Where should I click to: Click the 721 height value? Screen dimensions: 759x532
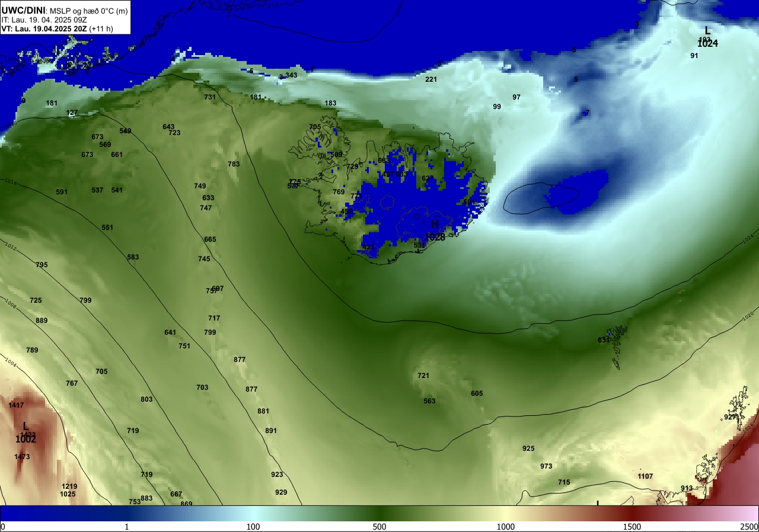point(423,376)
